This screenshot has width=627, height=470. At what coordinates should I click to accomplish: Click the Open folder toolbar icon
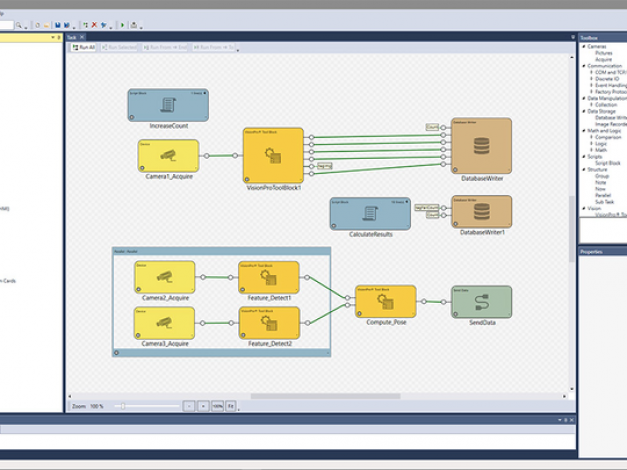click(x=46, y=25)
